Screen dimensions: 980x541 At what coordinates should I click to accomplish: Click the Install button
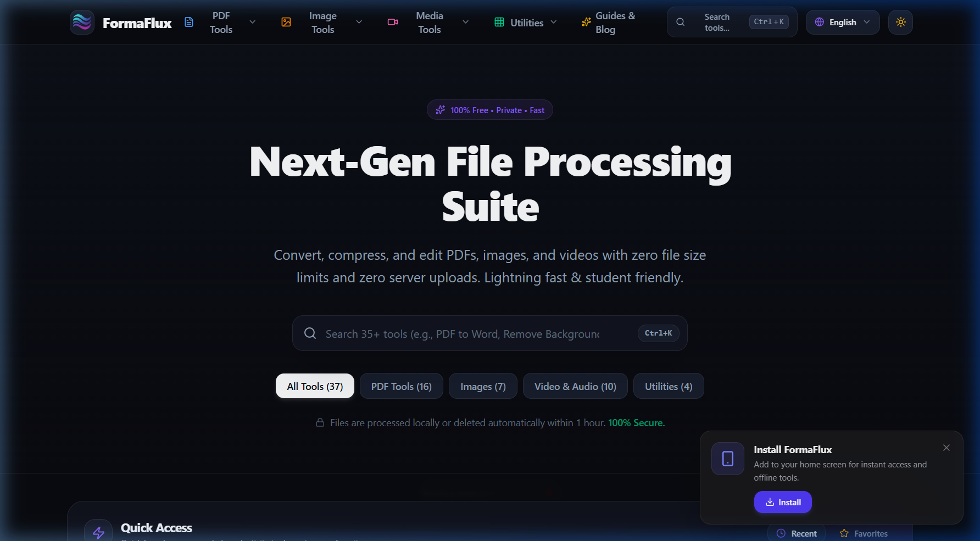[783, 502]
